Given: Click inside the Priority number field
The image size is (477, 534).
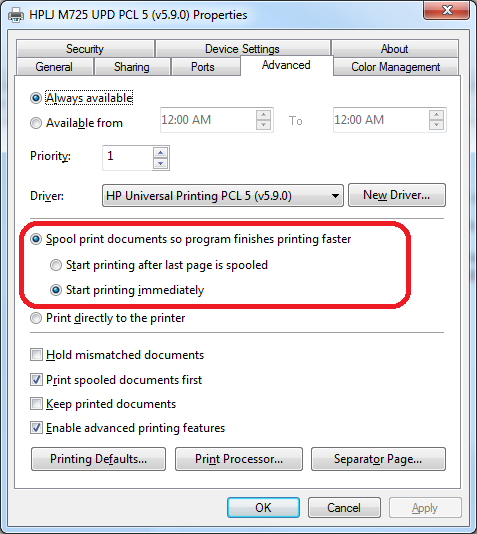Looking at the screenshot, I should [x=128, y=158].
